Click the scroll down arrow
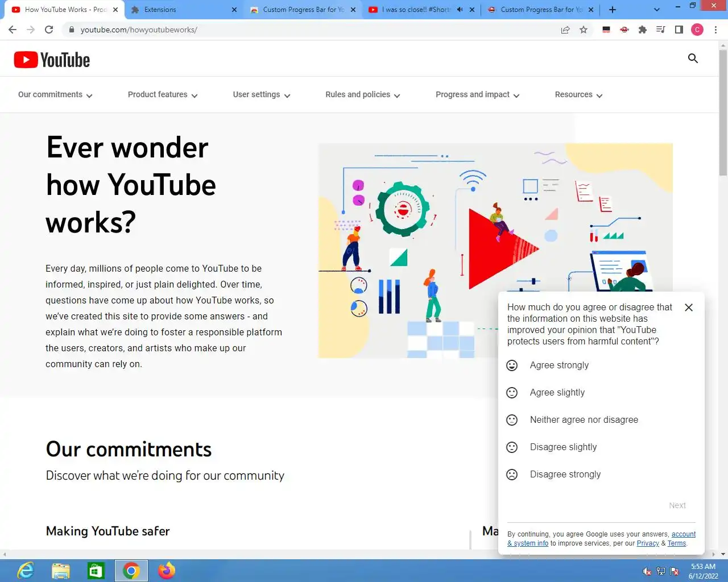Screen dimensions: 728x582 (723, 554)
